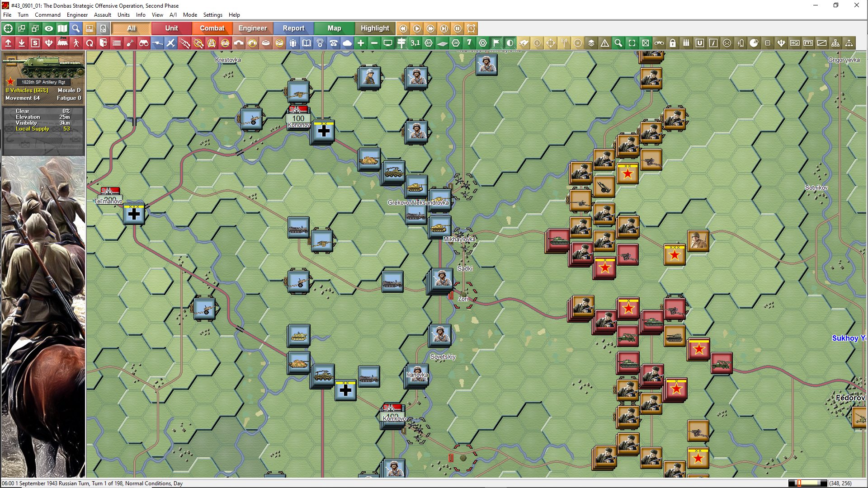Viewport: 868px width, 488px height.
Task: Toggle the eye visibility icon
Action: coord(49,28)
